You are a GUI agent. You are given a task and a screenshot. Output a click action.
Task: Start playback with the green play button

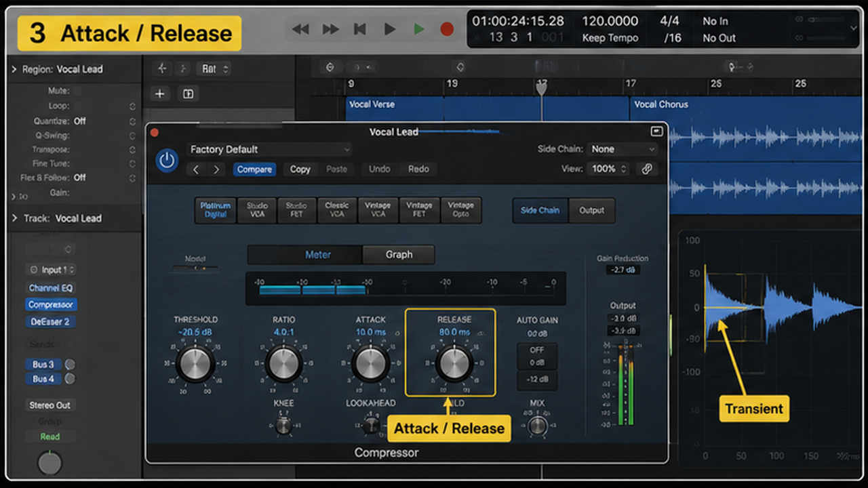point(419,29)
